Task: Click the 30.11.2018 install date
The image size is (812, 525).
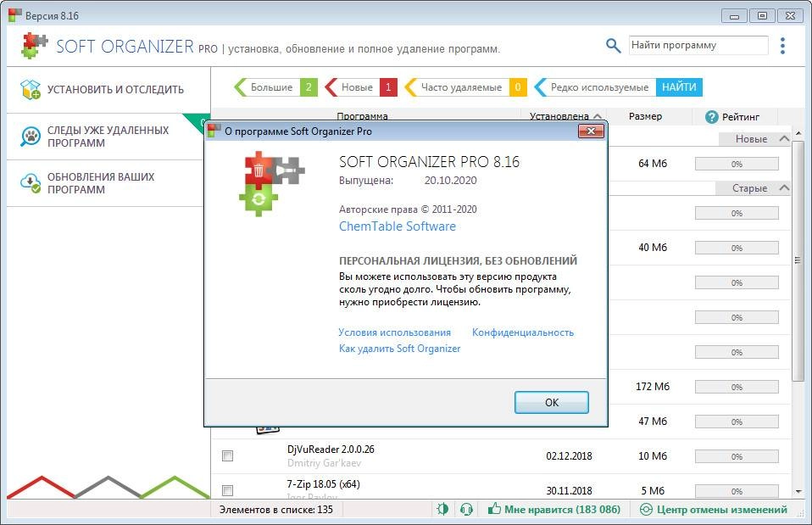Action: 569,491
